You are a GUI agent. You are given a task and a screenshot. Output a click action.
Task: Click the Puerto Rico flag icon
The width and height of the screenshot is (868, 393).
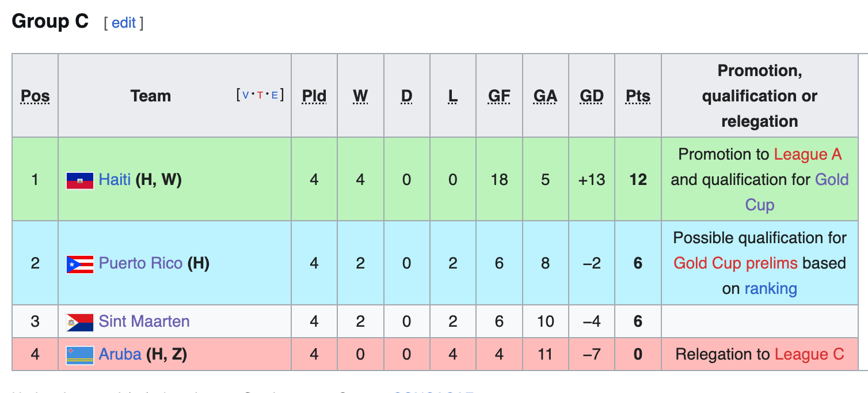[x=80, y=264]
